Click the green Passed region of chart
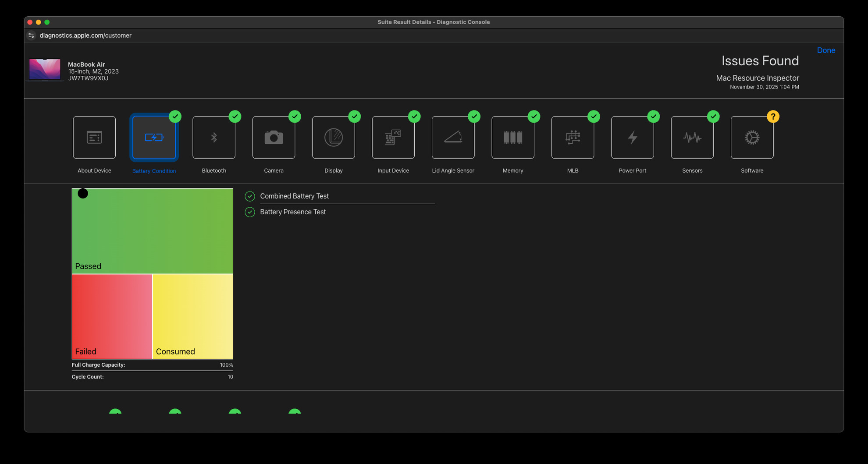The image size is (868, 464). [153, 231]
